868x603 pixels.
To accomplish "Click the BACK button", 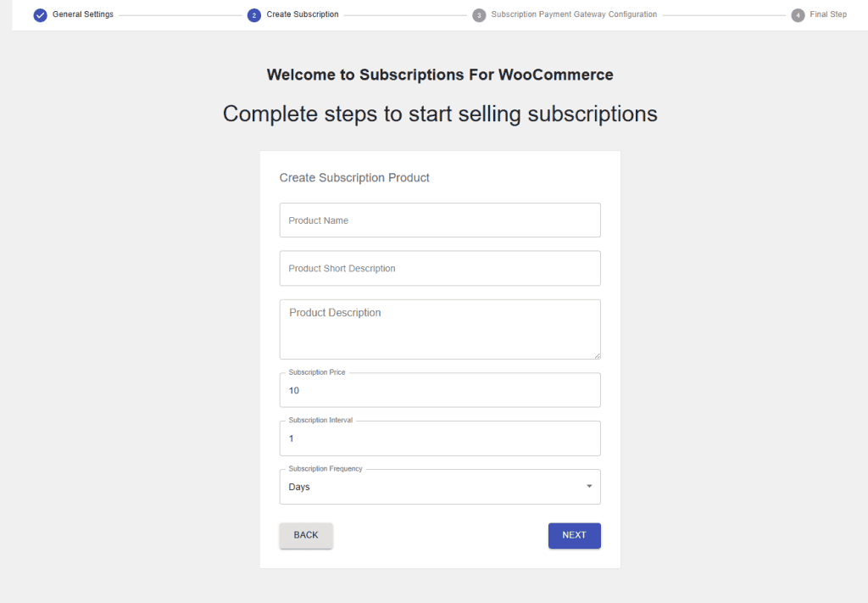I will (x=305, y=535).
